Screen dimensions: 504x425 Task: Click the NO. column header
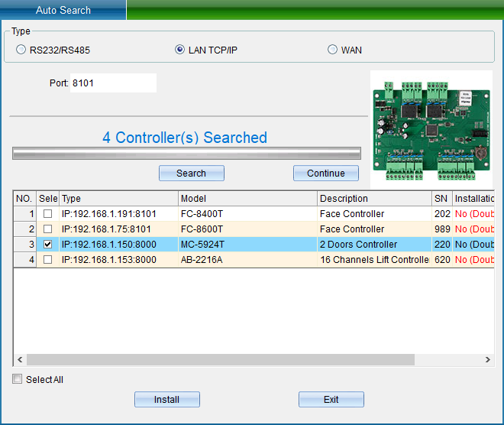click(x=24, y=199)
